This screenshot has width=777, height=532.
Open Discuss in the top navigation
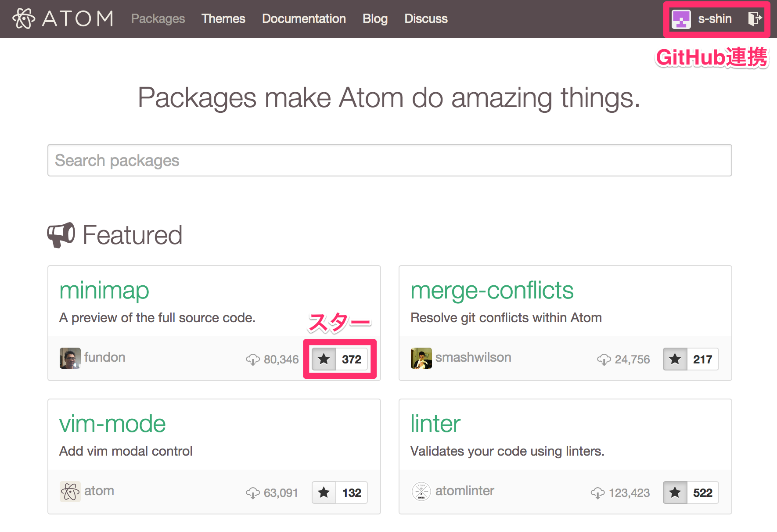click(426, 18)
